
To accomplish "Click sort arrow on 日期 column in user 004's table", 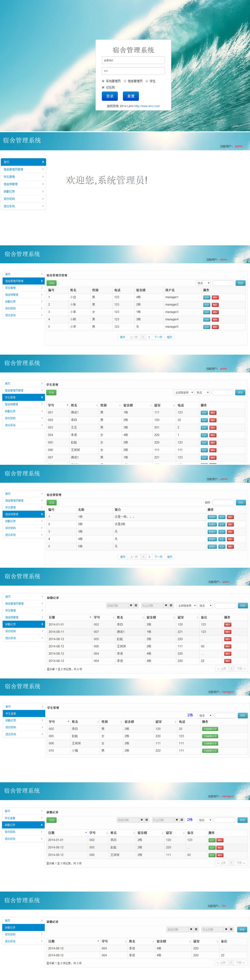I will (x=98, y=941).
